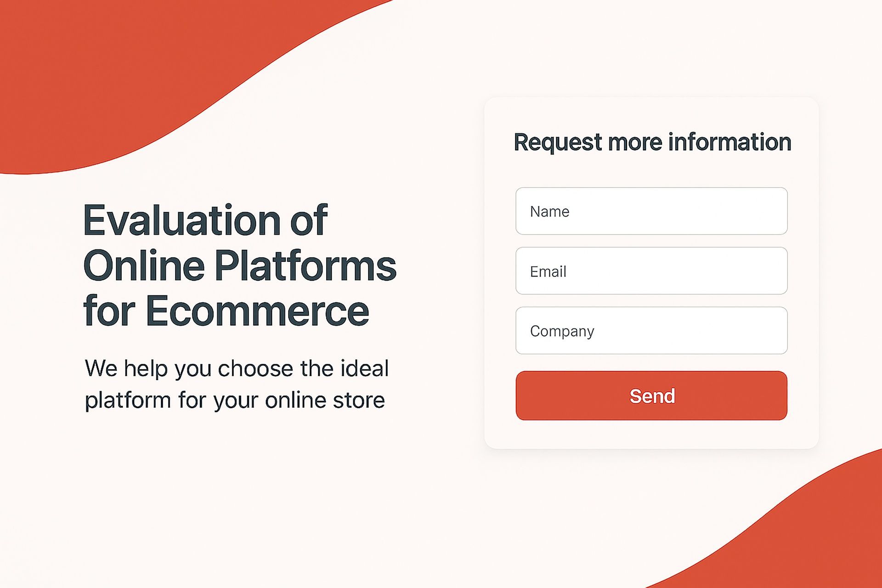Screen dimensions: 882x588
Task: Click the Name input field
Action: (651, 211)
